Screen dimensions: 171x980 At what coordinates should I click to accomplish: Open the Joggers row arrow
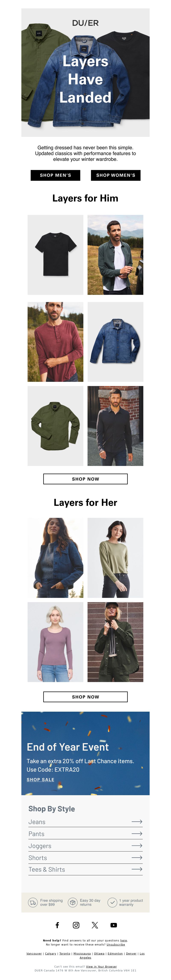pyautogui.click(x=137, y=845)
